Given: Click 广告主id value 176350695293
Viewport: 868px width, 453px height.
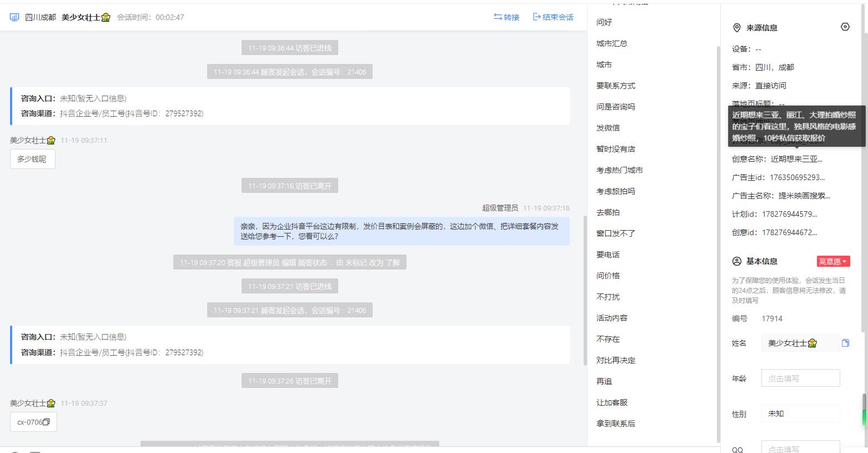Looking at the screenshot, I should 797,177.
